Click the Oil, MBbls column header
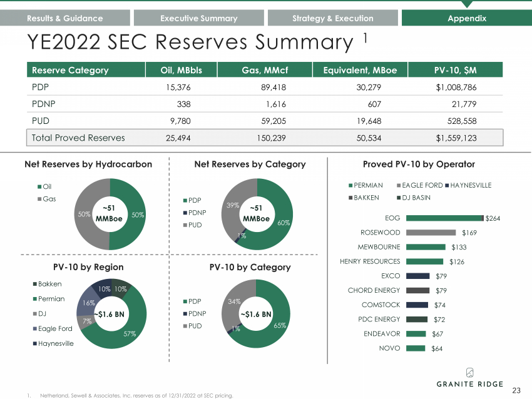 (x=181, y=70)
